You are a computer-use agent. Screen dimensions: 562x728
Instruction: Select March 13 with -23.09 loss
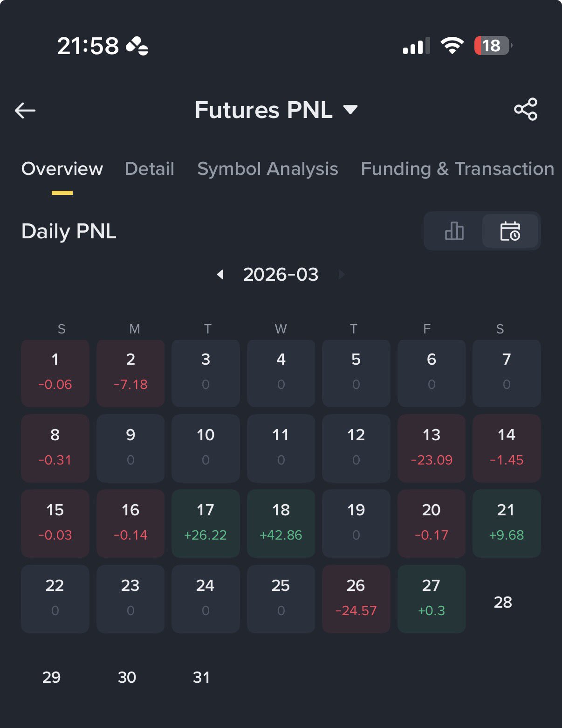(432, 448)
